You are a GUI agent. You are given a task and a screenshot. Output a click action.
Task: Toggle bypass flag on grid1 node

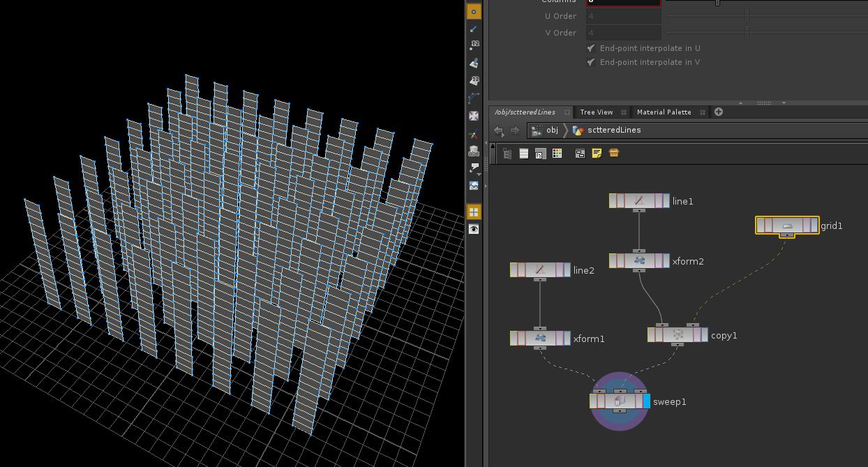coord(761,225)
